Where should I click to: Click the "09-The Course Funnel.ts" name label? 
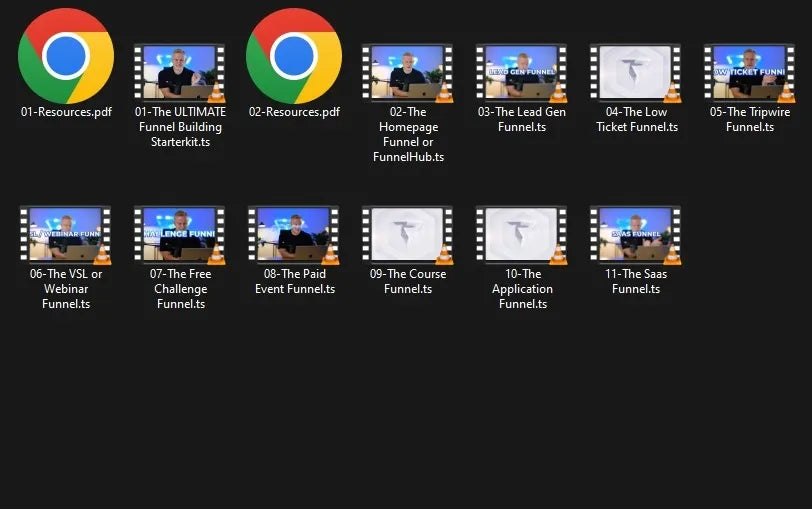pyautogui.click(x=408, y=281)
